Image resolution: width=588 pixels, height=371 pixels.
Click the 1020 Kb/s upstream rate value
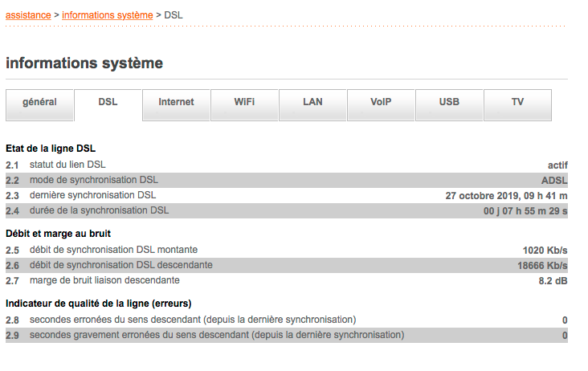545,251
